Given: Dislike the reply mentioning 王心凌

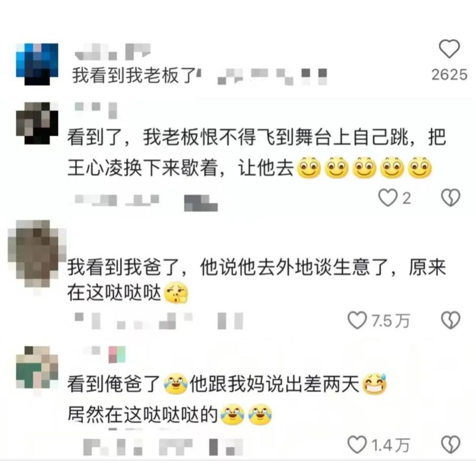Looking at the screenshot, I should point(450,198).
